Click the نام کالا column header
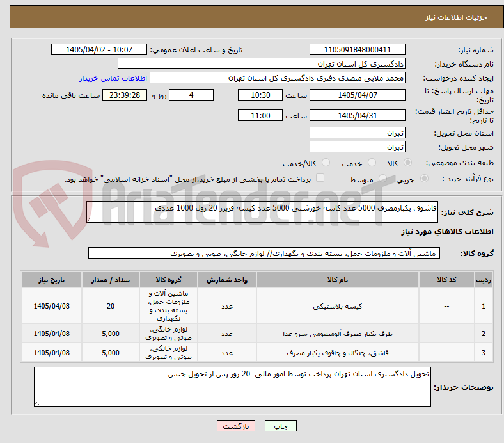Viewport: 504px width, 443px height. coord(338,280)
